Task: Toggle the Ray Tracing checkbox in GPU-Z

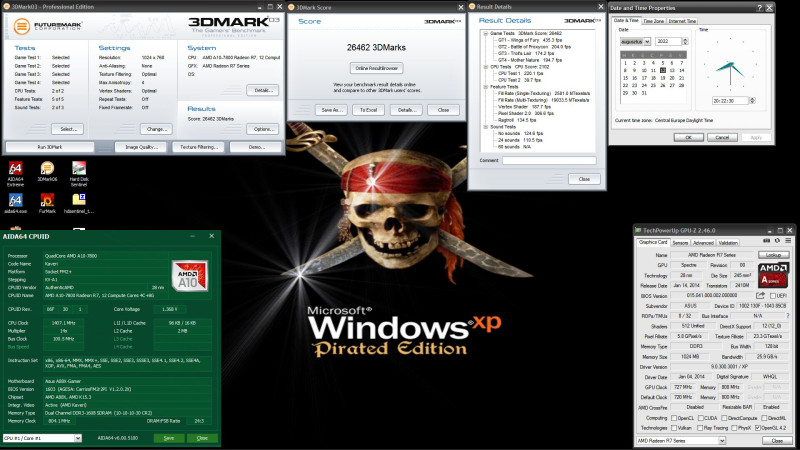Action: (701, 428)
